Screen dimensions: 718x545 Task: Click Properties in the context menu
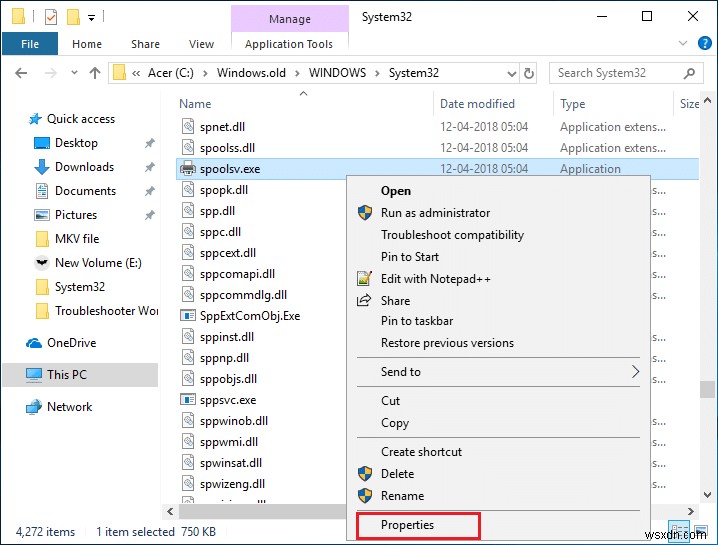407,525
